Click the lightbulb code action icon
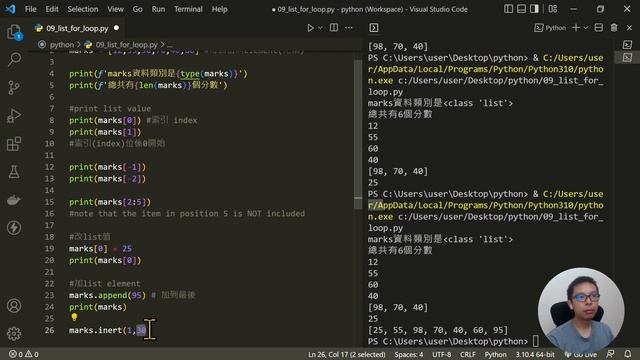Screen dimensions: 640x360 click(74, 317)
